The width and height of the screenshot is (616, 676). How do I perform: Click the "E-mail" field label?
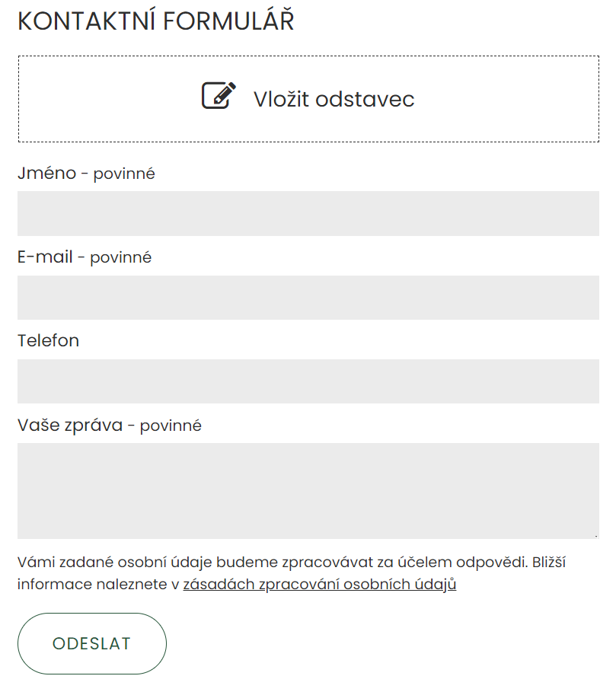click(x=45, y=257)
